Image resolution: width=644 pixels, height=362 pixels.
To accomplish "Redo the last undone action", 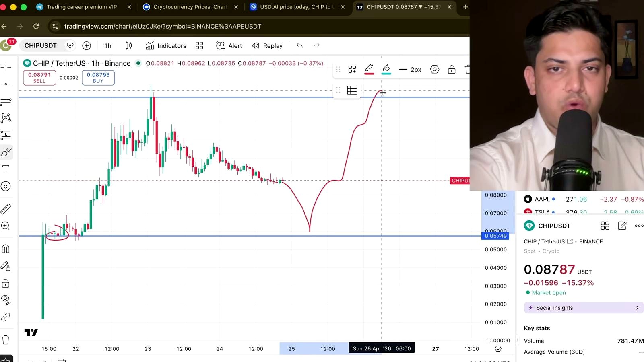I will pos(316,46).
